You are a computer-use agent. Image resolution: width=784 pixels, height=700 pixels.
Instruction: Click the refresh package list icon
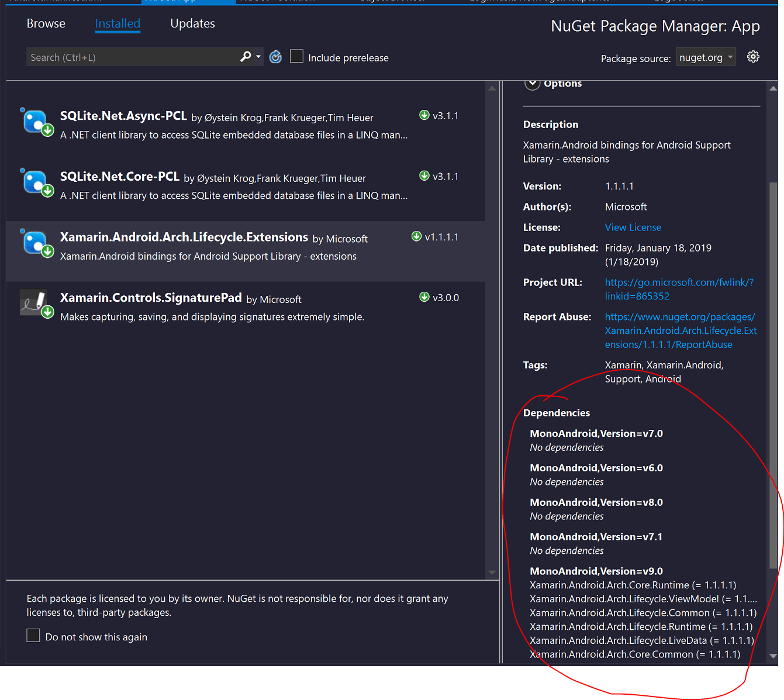coord(275,57)
